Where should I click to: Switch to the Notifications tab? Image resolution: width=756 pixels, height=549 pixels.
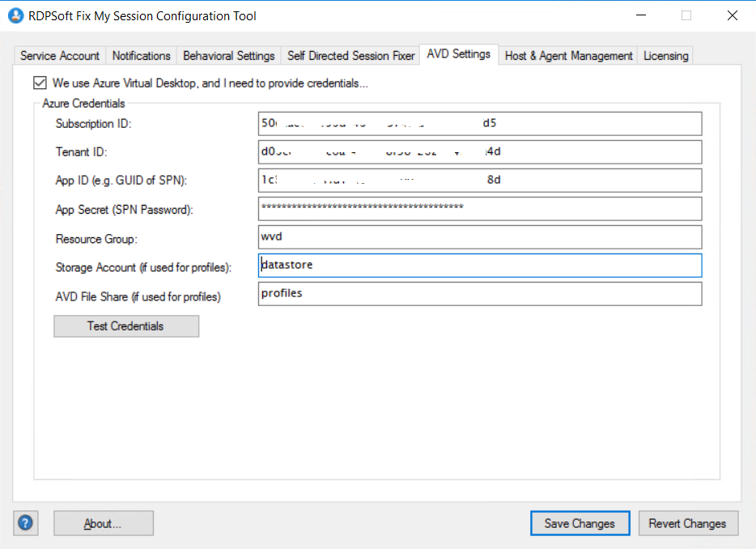tap(141, 56)
